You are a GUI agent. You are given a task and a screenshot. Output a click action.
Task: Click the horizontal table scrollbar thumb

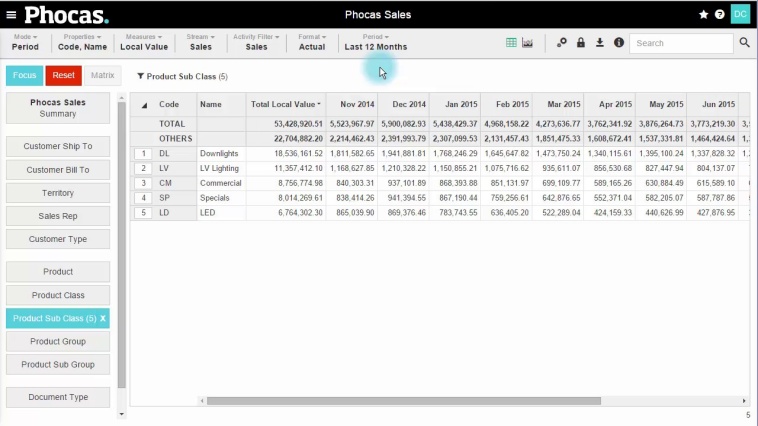(x=404, y=401)
